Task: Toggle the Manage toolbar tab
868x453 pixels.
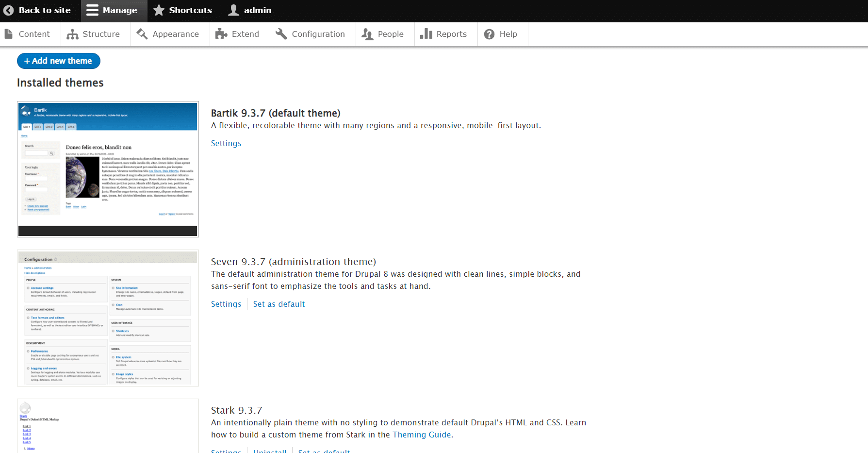Action: (114, 10)
